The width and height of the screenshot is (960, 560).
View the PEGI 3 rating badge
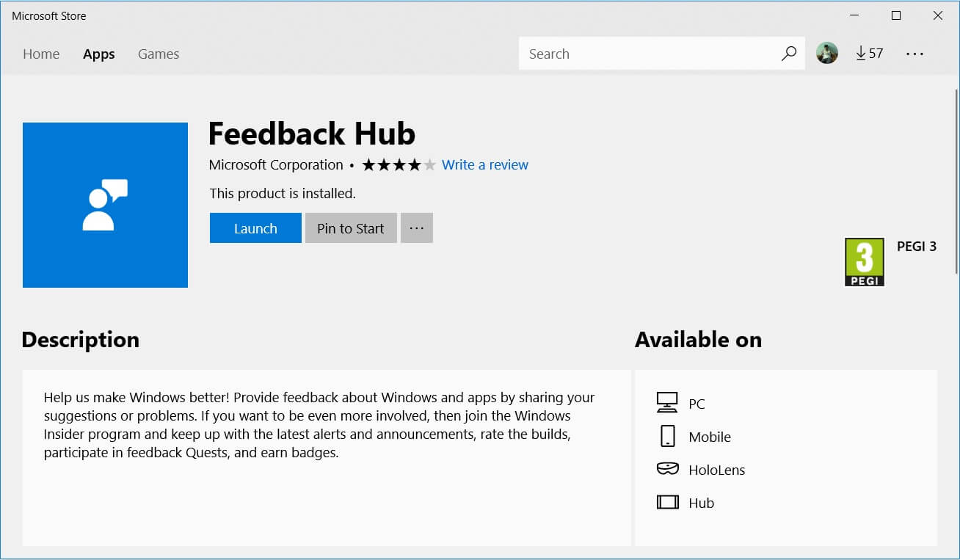[864, 261]
